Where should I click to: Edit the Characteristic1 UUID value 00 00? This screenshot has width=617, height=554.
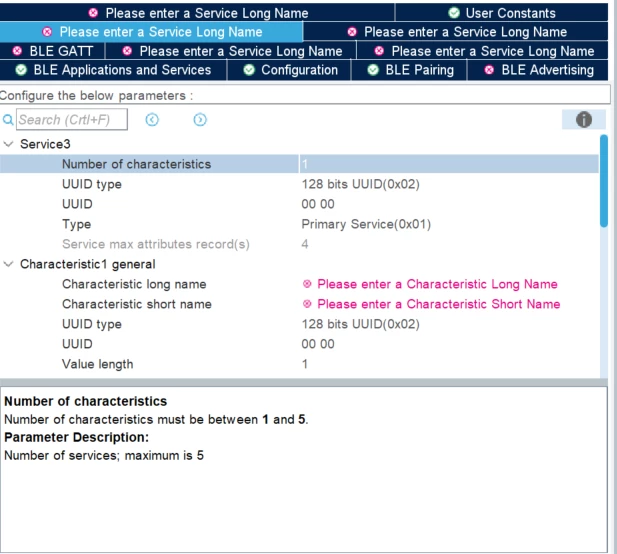[x=318, y=344]
